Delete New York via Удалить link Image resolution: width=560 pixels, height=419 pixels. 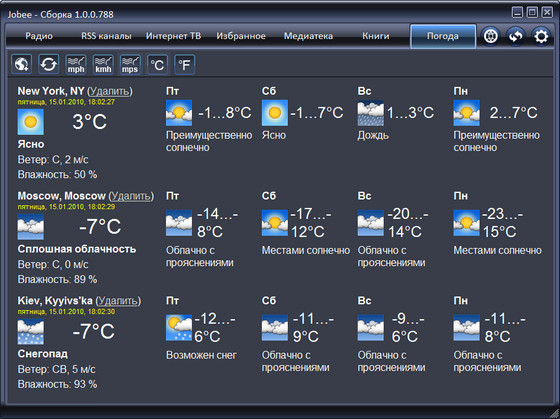[109, 91]
